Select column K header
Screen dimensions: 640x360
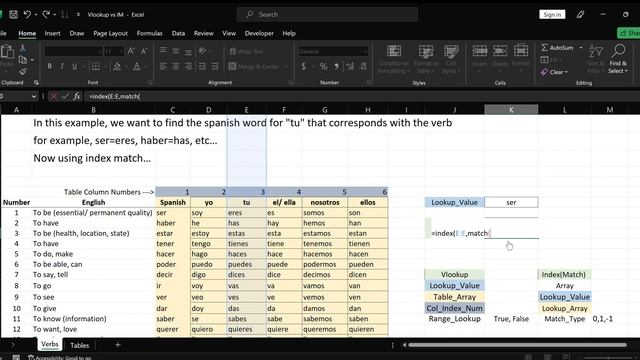tap(511, 109)
